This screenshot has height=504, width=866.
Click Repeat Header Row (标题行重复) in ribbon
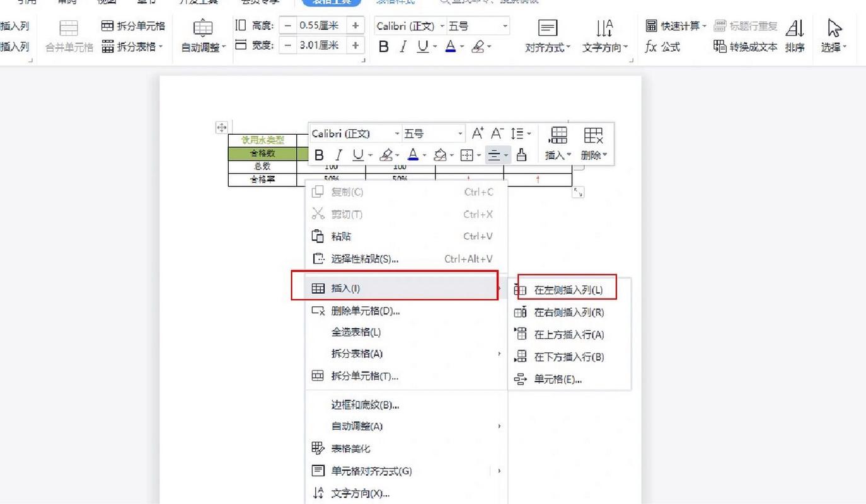click(746, 26)
